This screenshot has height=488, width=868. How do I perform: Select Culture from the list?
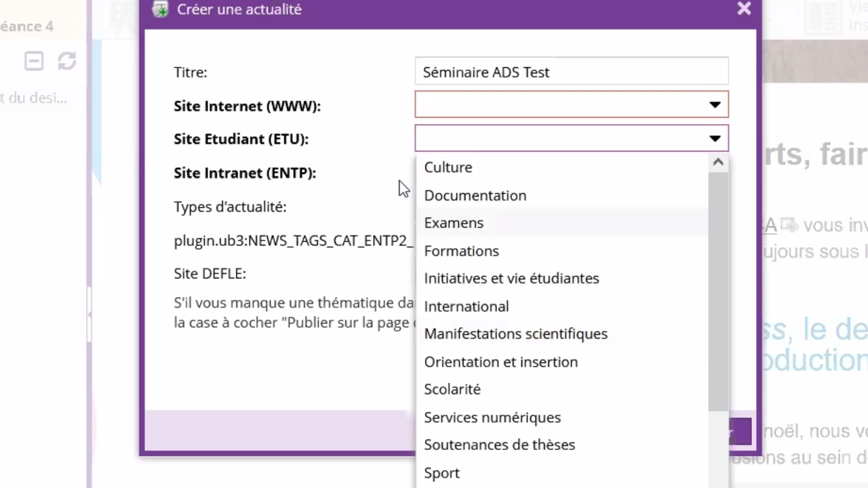tap(448, 167)
